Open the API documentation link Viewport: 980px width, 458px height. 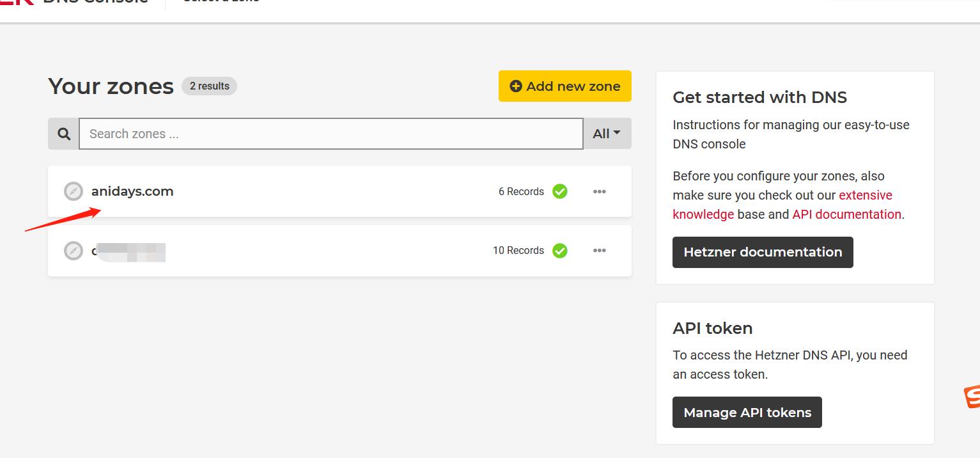(846, 214)
